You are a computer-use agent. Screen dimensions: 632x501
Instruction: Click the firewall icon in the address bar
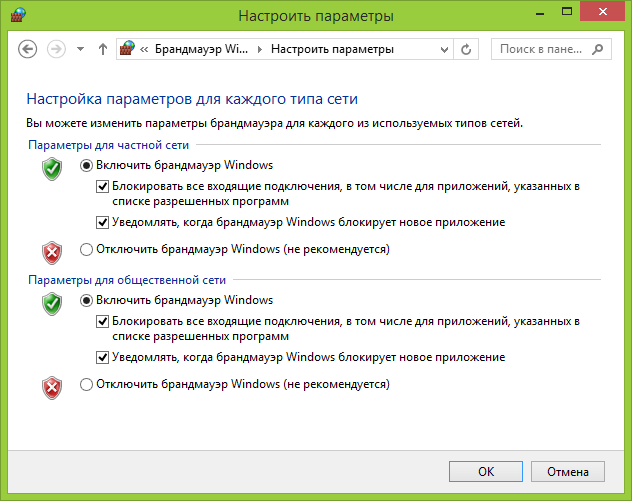tap(128, 48)
